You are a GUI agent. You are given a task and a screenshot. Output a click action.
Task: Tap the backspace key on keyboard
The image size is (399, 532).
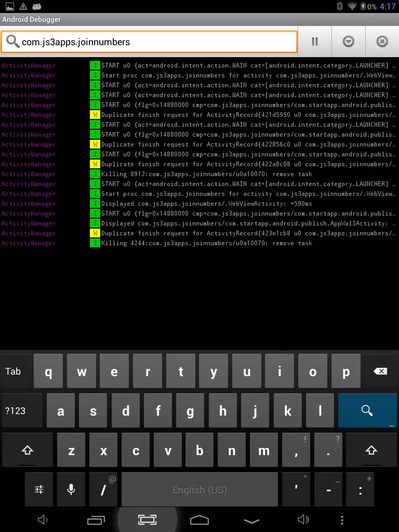[x=380, y=371]
